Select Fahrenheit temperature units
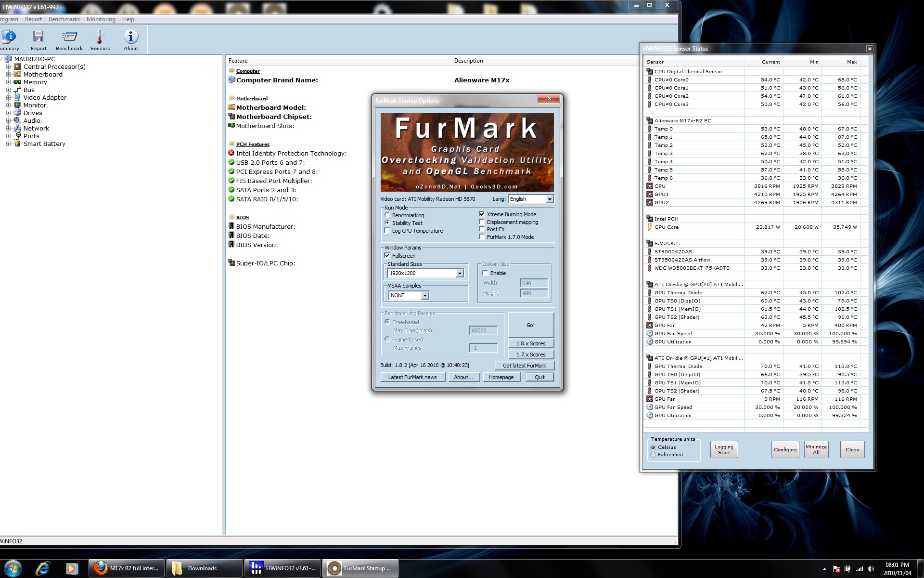This screenshot has height=578, width=924. 653,455
